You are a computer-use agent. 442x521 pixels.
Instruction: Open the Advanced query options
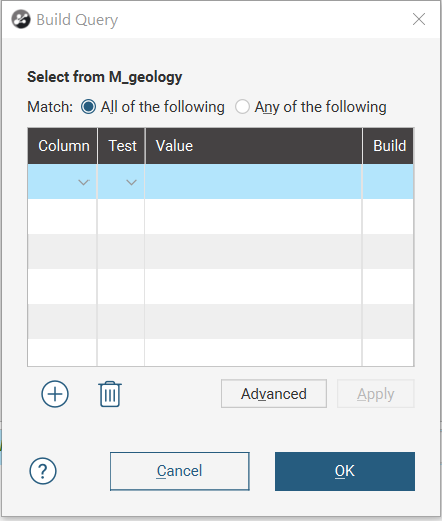tap(274, 394)
